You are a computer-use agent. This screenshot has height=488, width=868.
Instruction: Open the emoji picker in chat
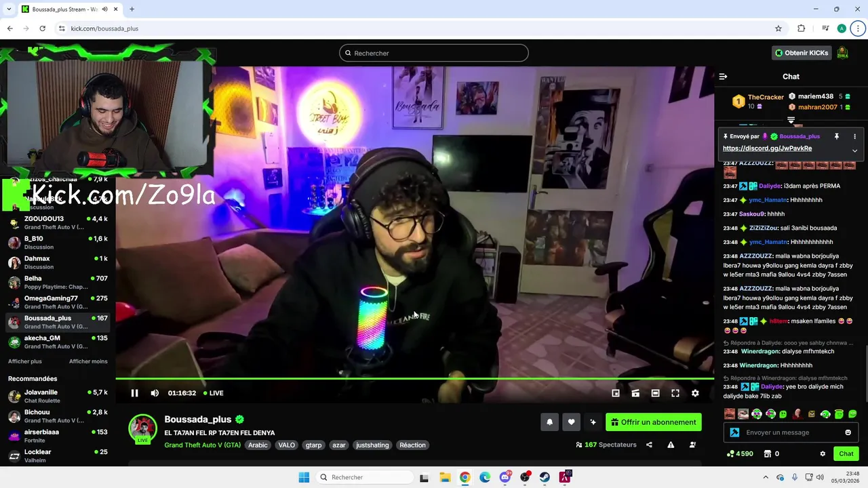click(848, 432)
